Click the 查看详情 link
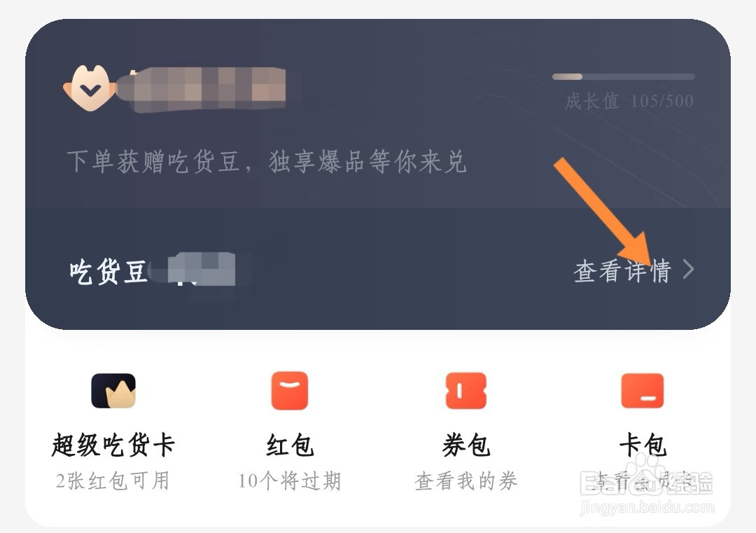756x533 pixels. point(622,270)
